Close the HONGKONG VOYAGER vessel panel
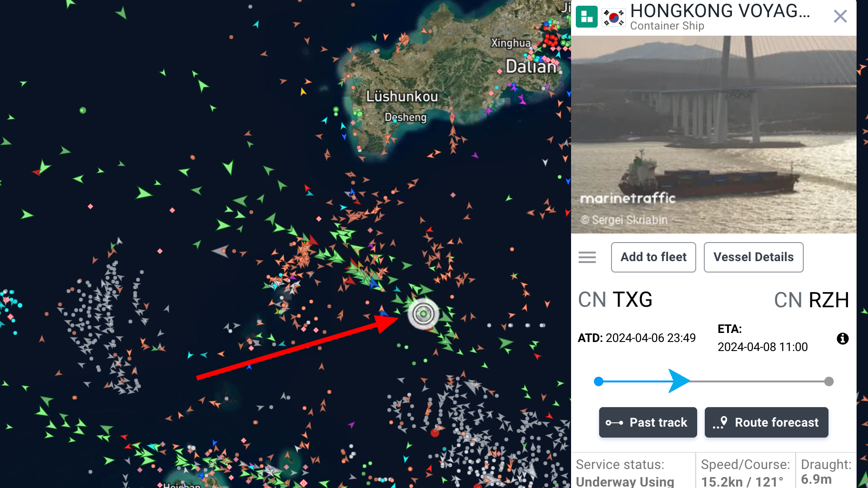The width and height of the screenshot is (868, 488). click(840, 17)
